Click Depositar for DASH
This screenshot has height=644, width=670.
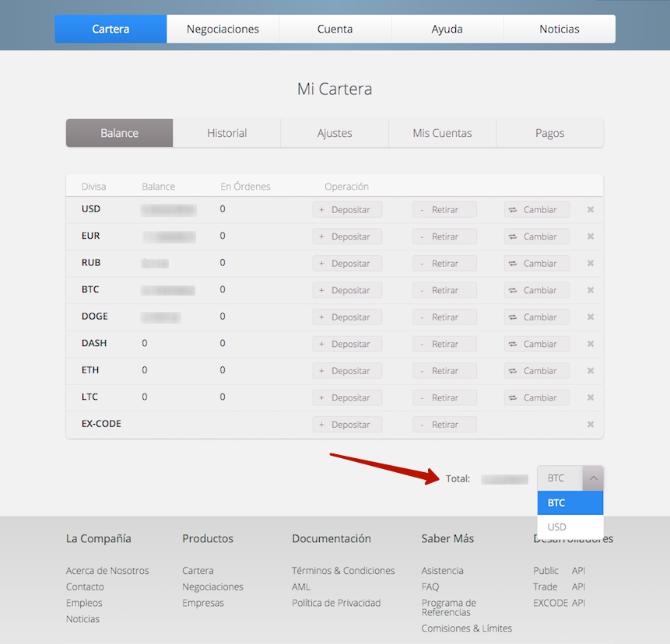(347, 345)
